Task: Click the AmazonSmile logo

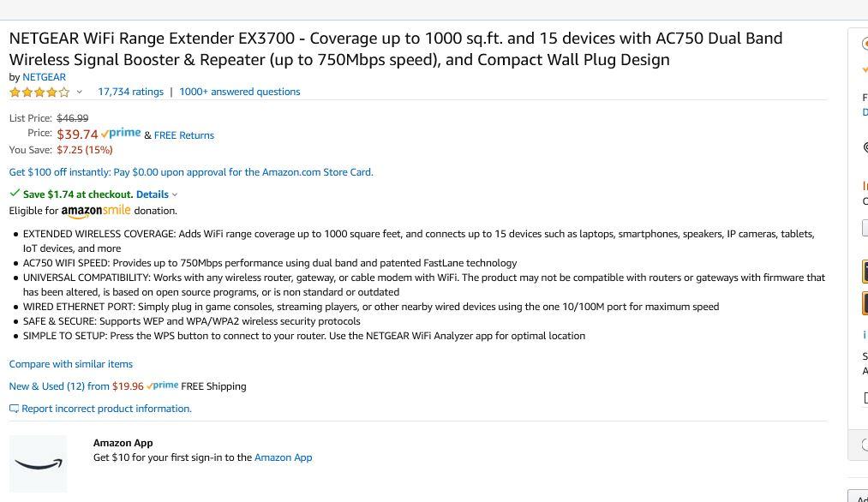Action: (x=96, y=211)
